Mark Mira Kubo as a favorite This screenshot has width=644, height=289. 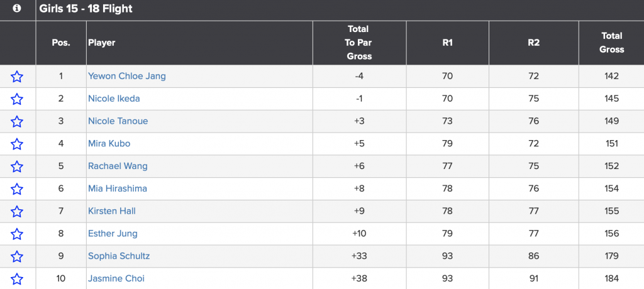click(17, 144)
